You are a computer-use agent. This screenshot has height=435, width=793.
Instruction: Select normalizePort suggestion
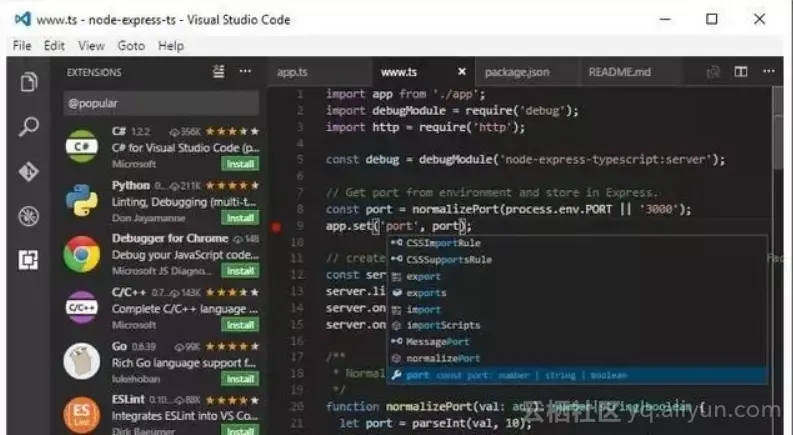coord(577,358)
